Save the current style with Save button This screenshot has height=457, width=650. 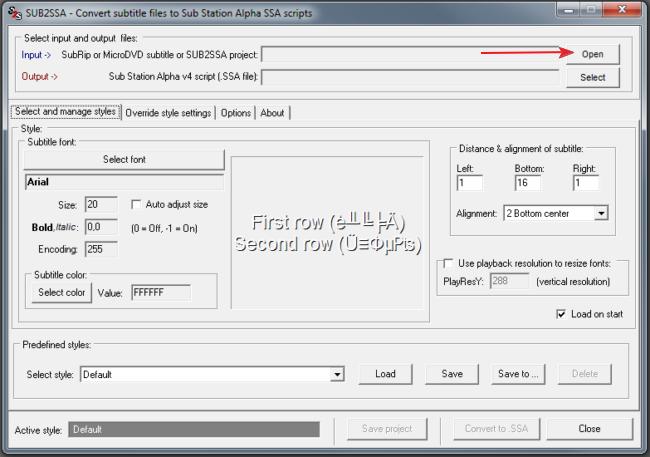coord(451,374)
